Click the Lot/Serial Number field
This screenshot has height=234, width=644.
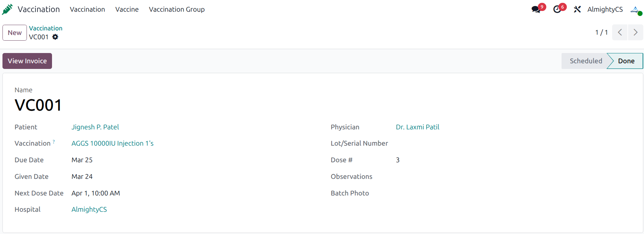(x=460, y=144)
